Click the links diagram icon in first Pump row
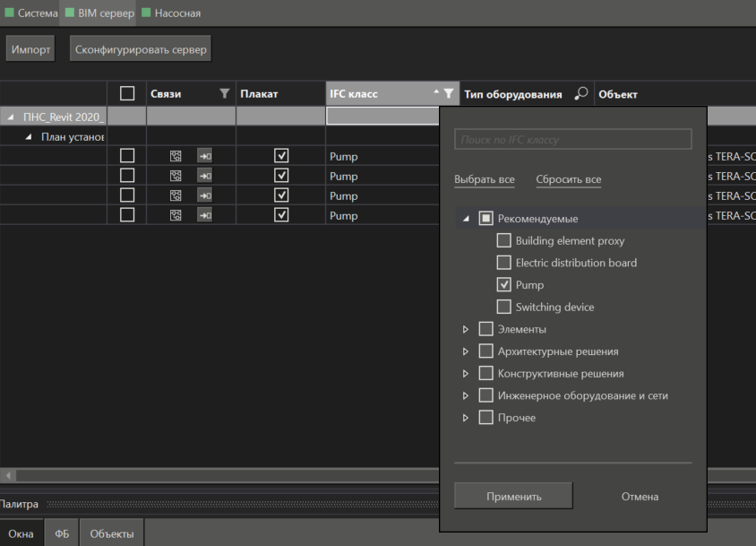756x546 pixels. click(176, 156)
